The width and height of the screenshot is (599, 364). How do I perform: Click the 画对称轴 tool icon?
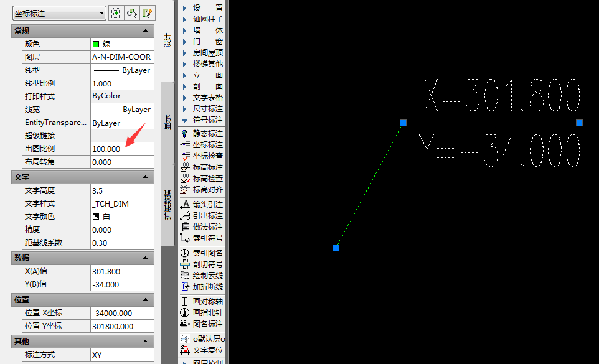[x=184, y=301]
